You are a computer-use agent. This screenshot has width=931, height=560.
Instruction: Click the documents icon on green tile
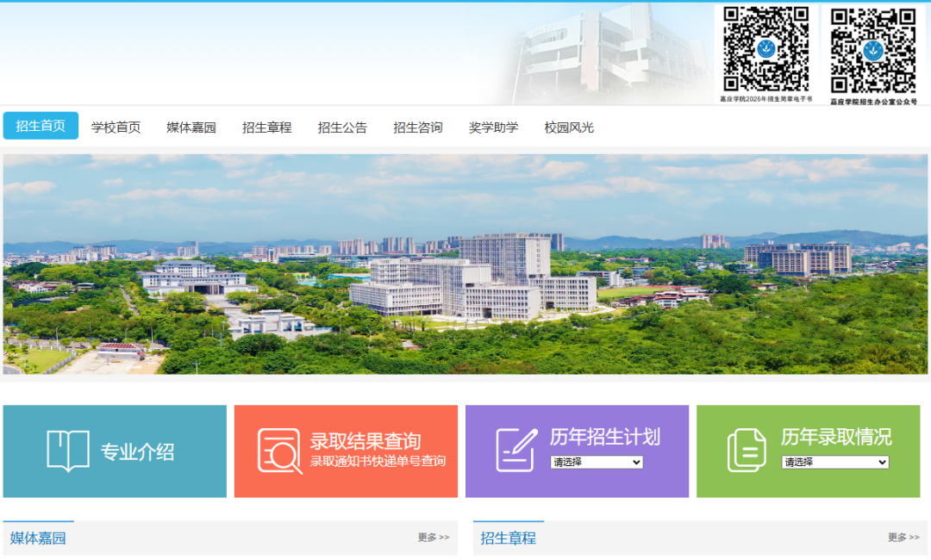pos(747,451)
